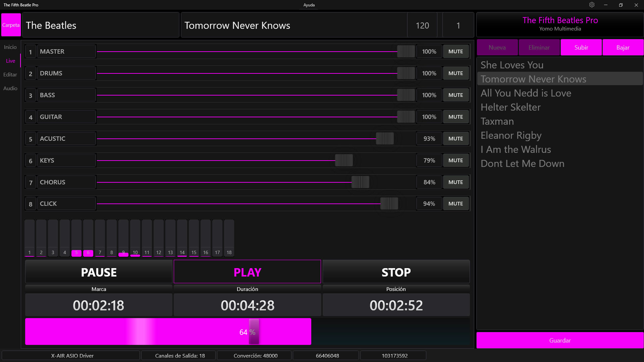Mute the DRUMS track
This screenshot has width=644, height=362.
click(455, 73)
